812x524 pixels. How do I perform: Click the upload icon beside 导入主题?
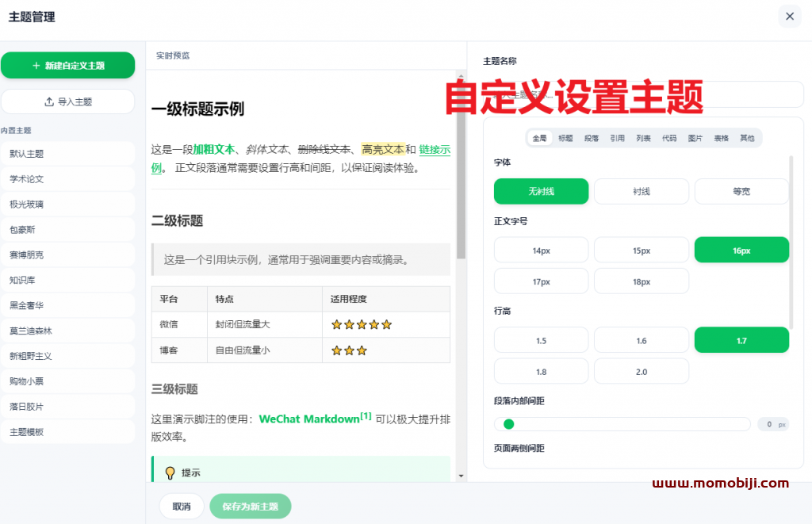click(x=48, y=103)
